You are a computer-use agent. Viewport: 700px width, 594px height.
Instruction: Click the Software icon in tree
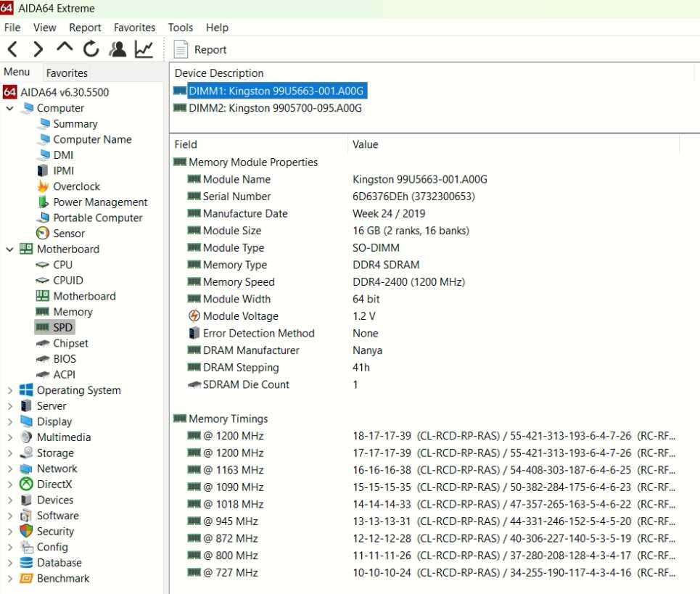coord(26,516)
